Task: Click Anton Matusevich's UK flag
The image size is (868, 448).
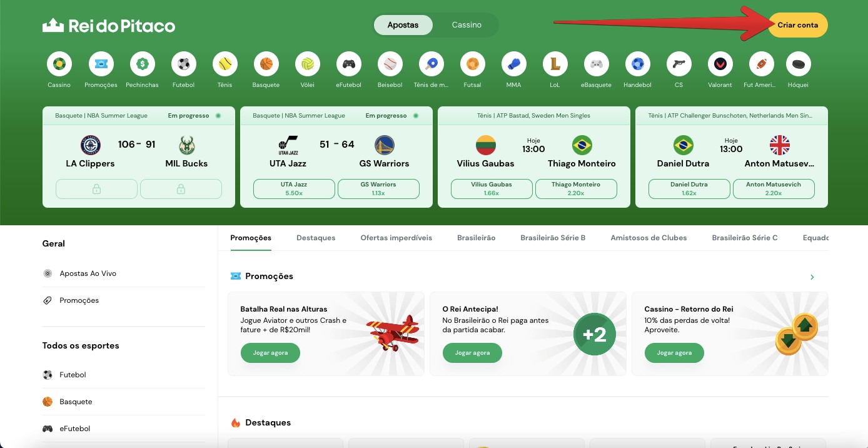Action: tap(780, 145)
